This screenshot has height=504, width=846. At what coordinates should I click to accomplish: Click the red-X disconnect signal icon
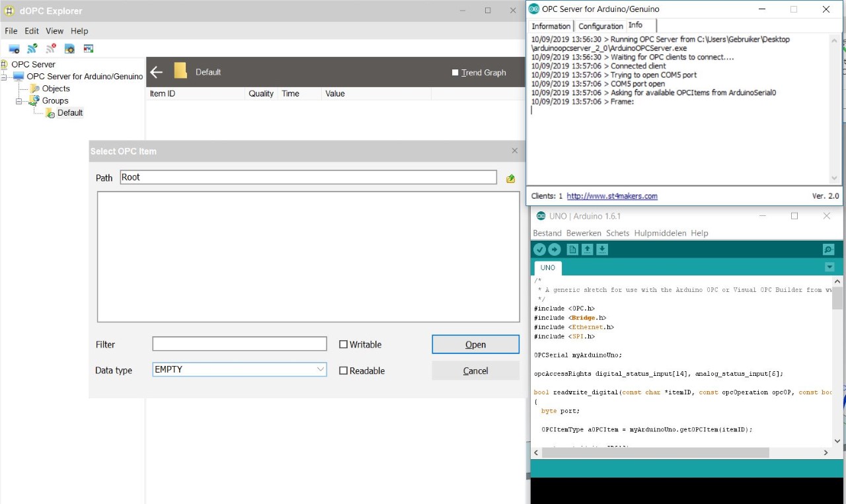(51, 49)
